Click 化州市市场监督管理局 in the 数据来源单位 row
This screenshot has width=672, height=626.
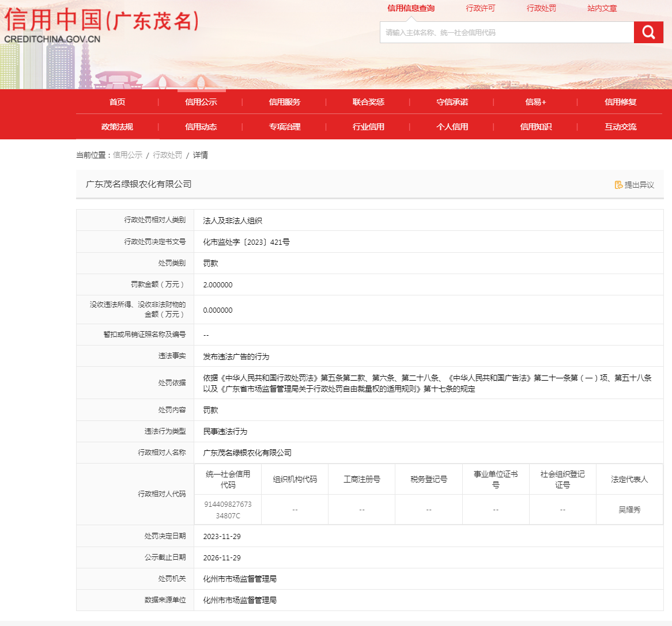pos(240,600)
